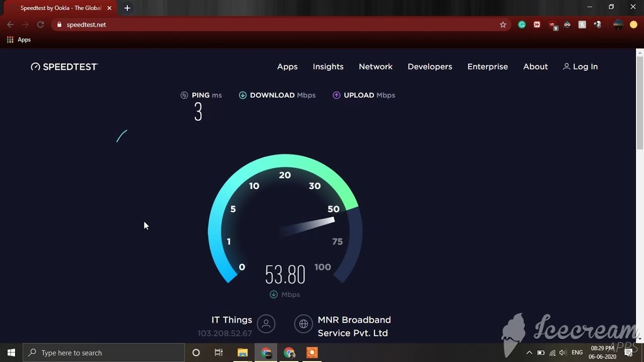Open the second Chrome taskbar icon
Screen dimensions: 644x362
[289, 352]
